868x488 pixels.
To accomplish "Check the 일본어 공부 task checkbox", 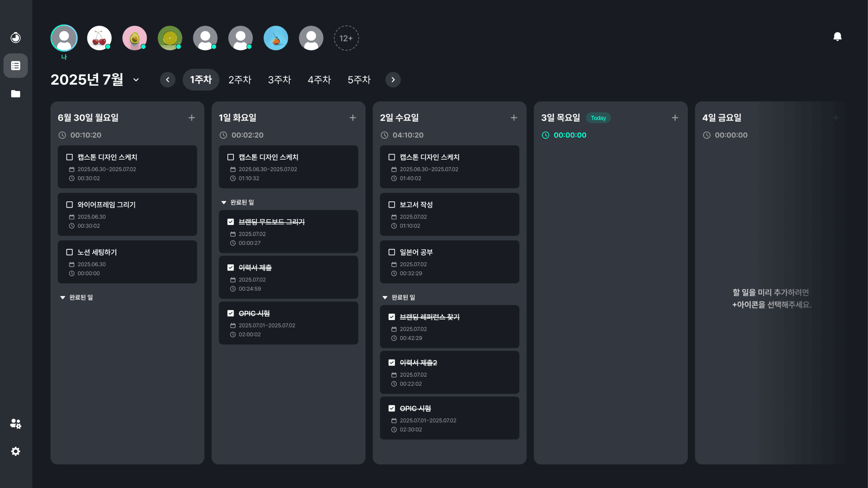I will (392, 252).
